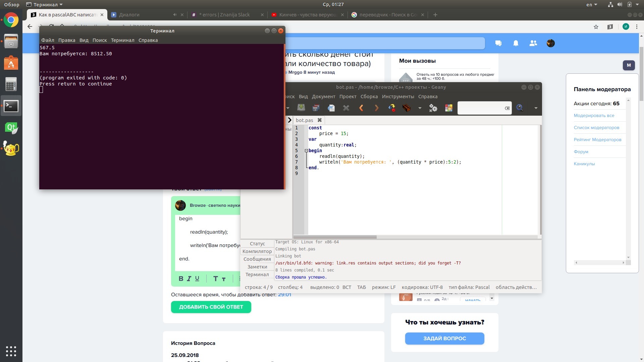Viewport: 644px width, 362px height.
Task: Open Справка menu in Terminal window
Action: coord(148,40)
